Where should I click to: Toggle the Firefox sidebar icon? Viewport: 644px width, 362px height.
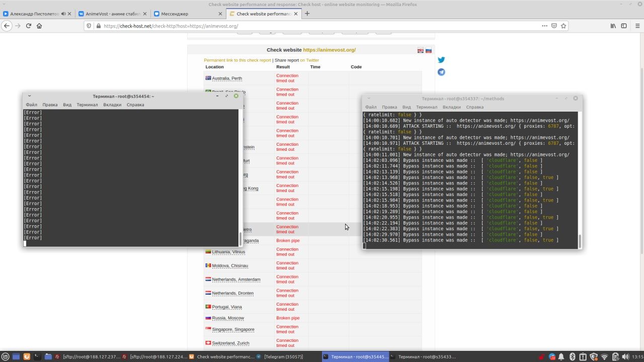[x=624, y=26]
